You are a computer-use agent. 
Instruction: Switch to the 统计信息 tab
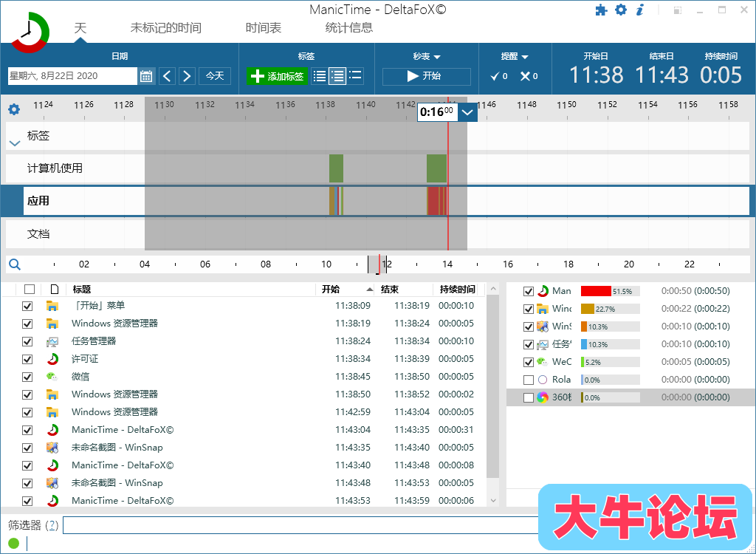(x=349, y=28)
